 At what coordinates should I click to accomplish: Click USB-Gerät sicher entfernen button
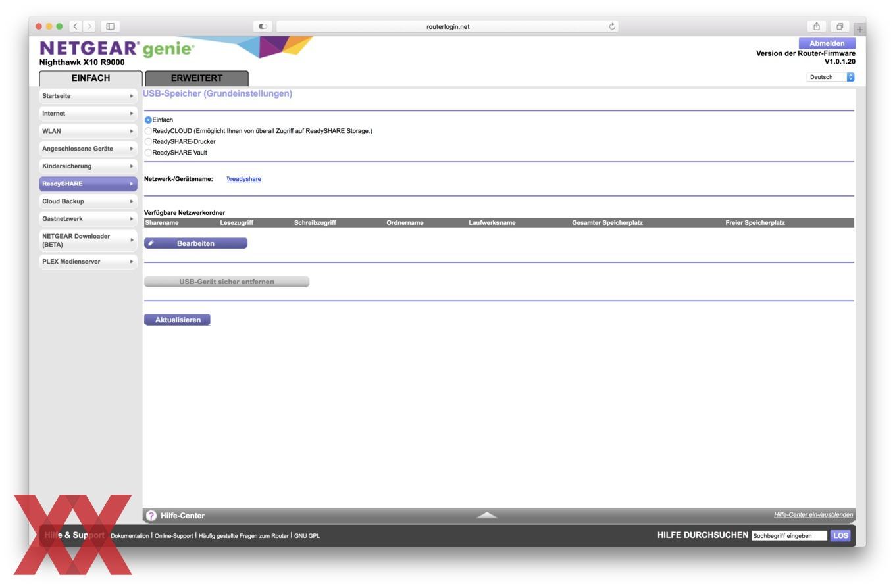[x=226, y=282]
